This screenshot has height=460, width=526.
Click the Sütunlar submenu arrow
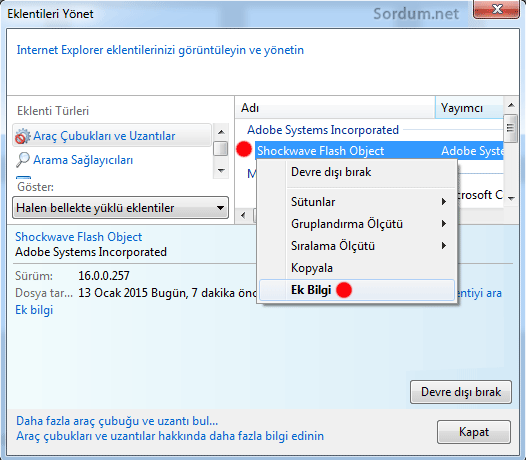click(x=444, y=202)
